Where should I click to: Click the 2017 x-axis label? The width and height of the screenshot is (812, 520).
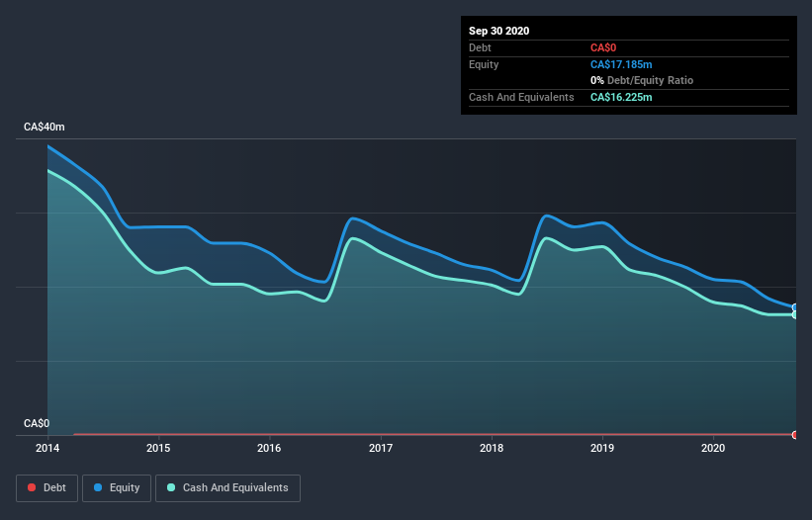click(x=381, y=448)
